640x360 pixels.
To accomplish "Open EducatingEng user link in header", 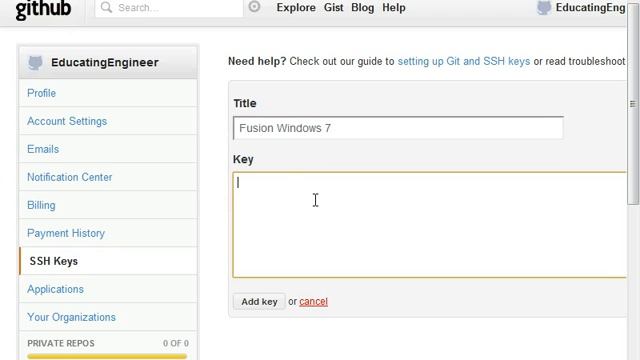I will 590,8.
